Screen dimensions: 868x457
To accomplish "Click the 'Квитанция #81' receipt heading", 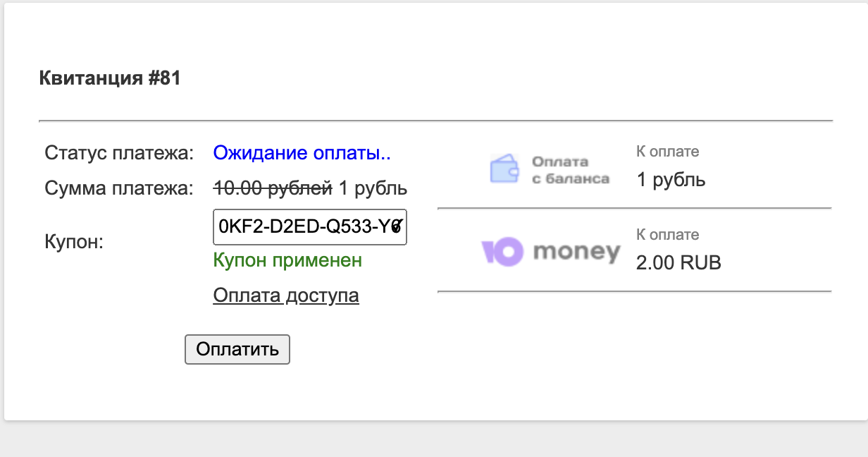I will pos(110,78).
